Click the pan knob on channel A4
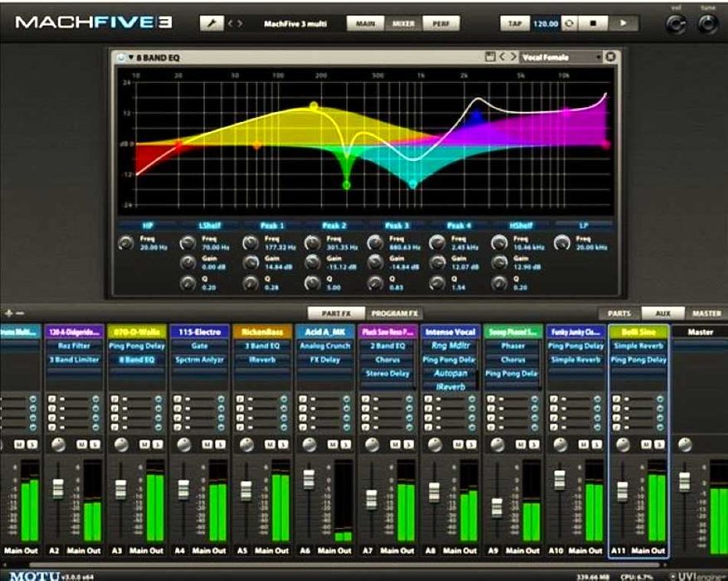 183,445
